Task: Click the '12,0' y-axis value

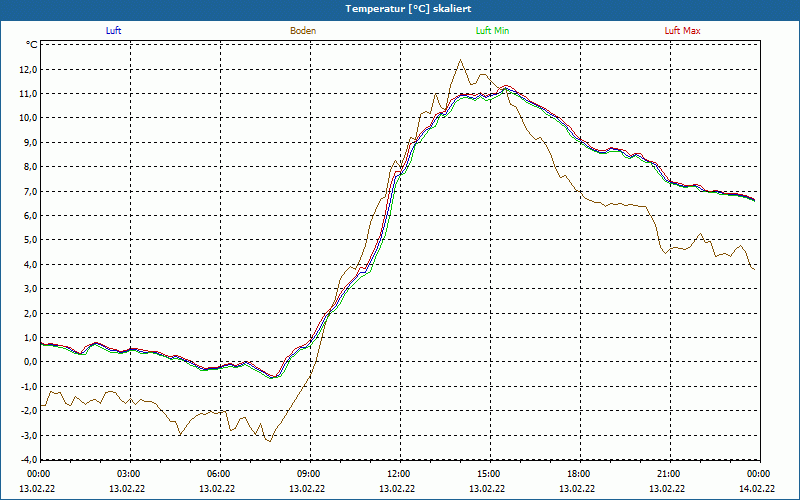Action: click(x=29, y=69)
